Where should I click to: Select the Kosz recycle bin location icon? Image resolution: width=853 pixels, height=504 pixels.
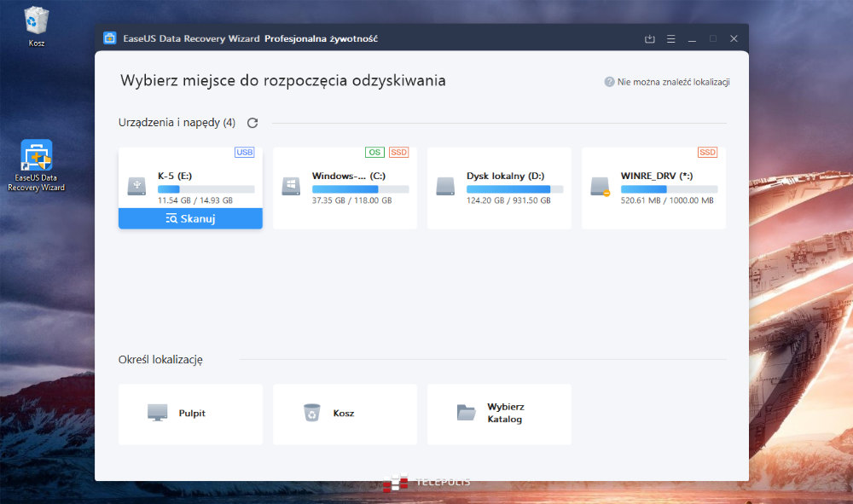click(x=311, y=413)
